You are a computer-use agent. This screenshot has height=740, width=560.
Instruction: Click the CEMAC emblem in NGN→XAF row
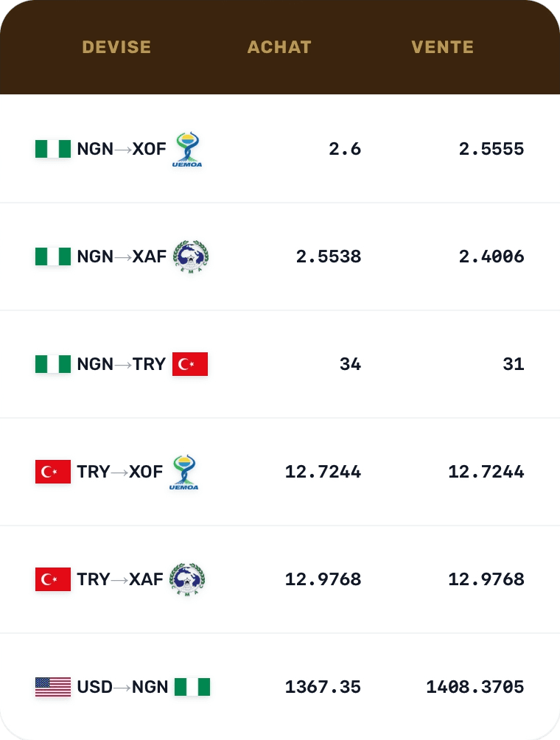pos(191,256)
